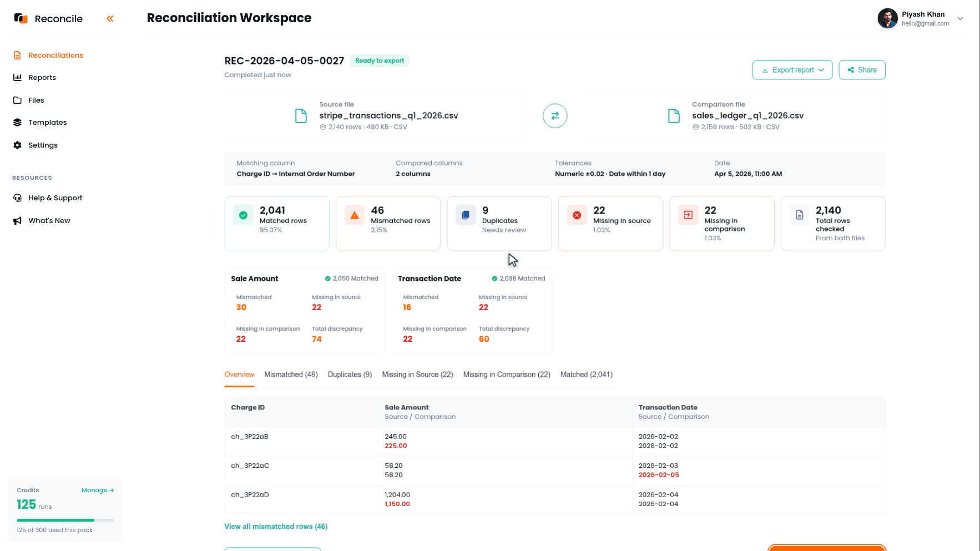Click the credits usage progress bar

(x=65, y=520)
